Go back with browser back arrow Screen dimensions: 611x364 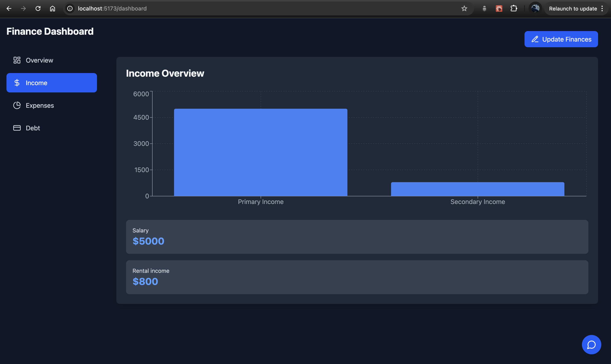(9, 9)
